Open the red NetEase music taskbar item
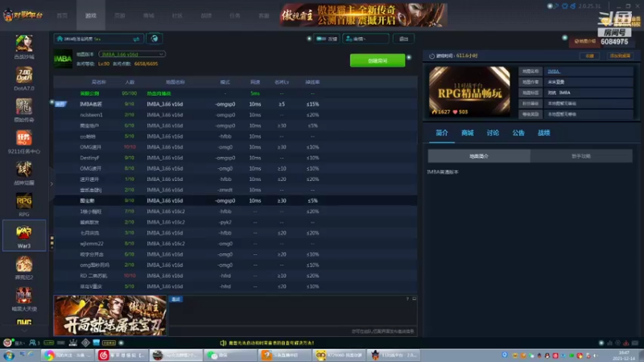This screenshot has height=362, width=644. 121,356
